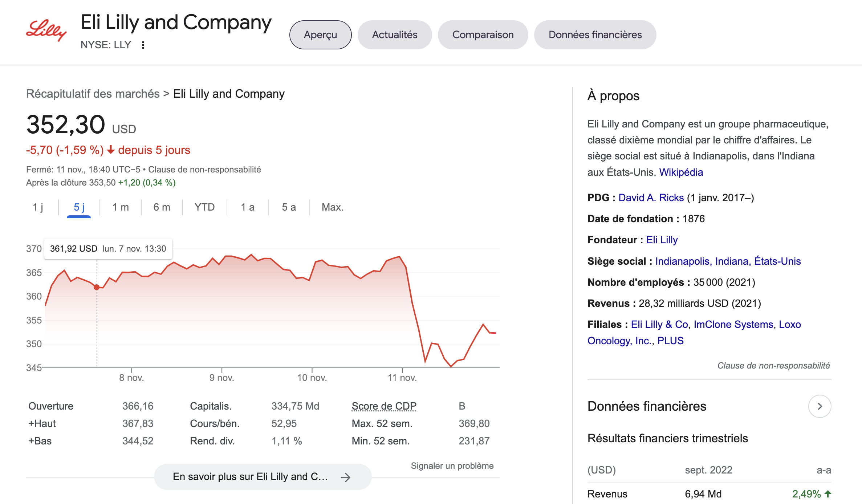Image resolution: width=862 pixels, height=504 pixels.
Task: Click the Données financières heading
Action: (x=647, y=406)
